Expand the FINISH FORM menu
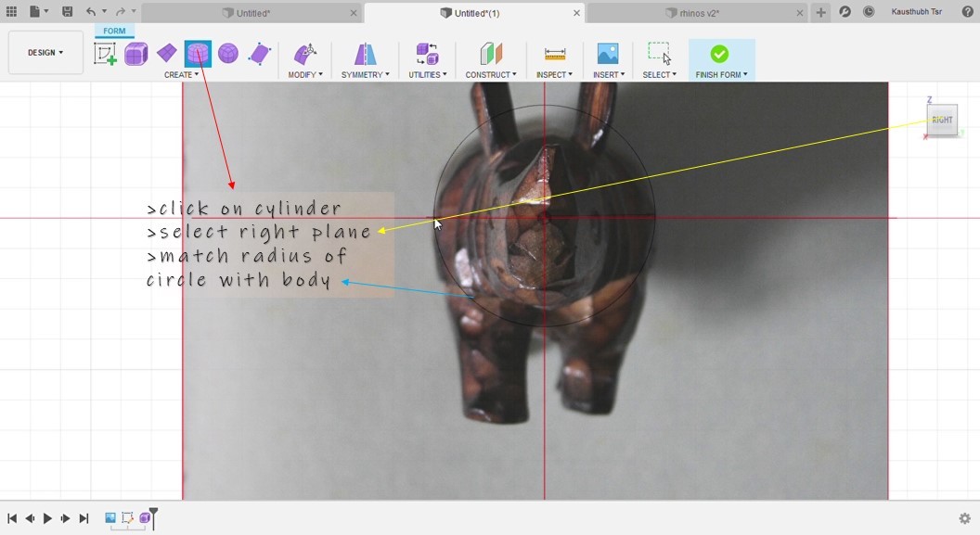This screenshot has width=980, height=535. [722, 74]
